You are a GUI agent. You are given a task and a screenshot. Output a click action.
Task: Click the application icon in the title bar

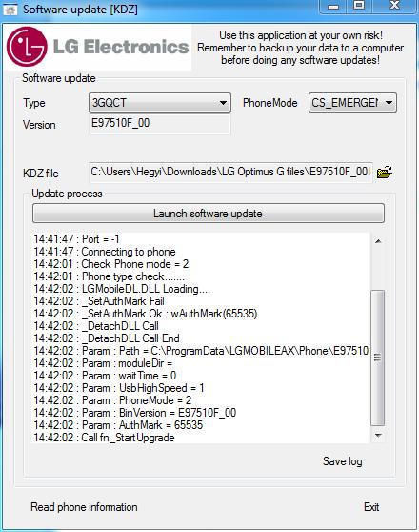10,10
